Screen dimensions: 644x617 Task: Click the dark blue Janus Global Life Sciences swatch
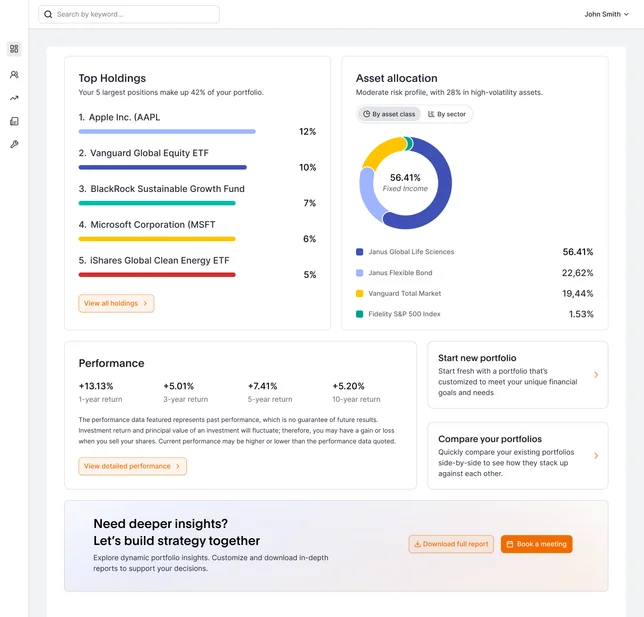pyautogui.click(x=359, y=252)
